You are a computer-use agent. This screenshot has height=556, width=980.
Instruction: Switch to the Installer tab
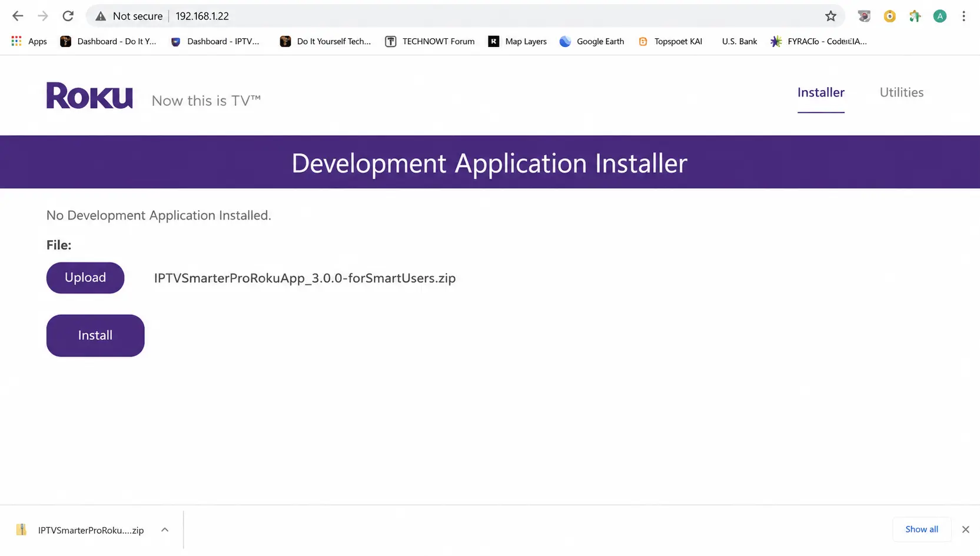click(x=820, y=92)
